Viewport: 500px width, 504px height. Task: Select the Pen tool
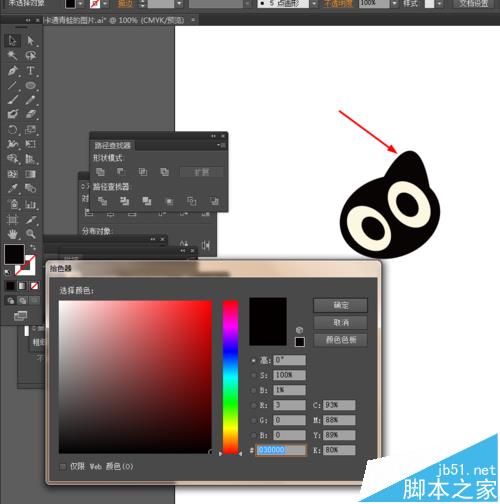[12, 70]
